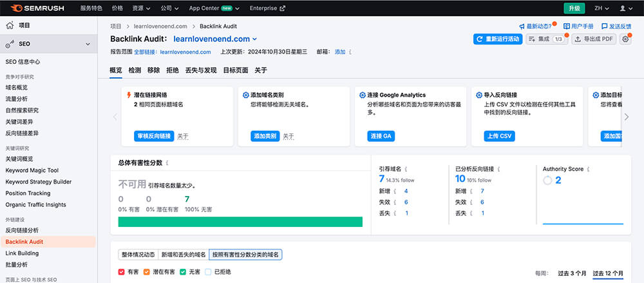The height and width of the screenshot is (283, 644).
Task: Open the 资源 dropdown menu
Action: click(x=142, y=8)
